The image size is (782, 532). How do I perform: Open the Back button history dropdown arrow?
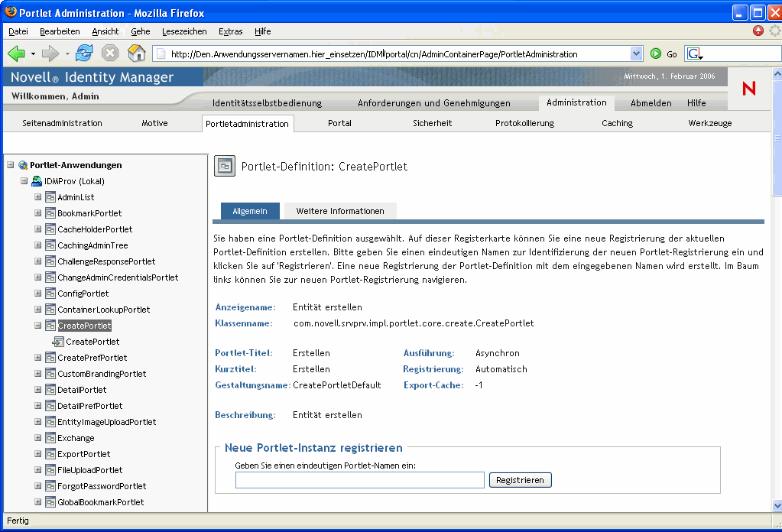33,54
